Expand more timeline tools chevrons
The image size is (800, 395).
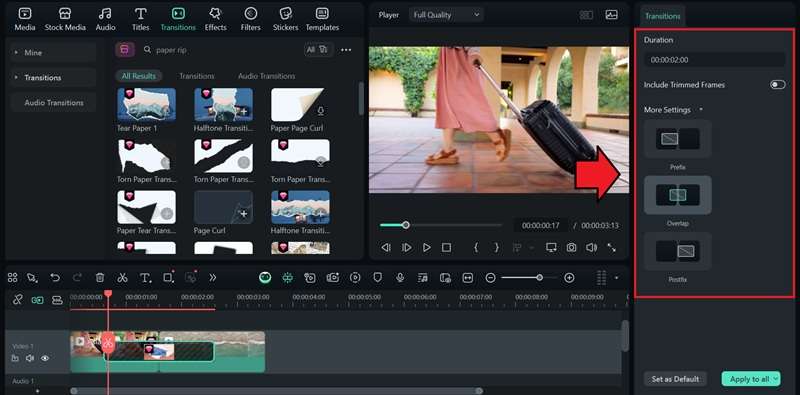point(213,278)
